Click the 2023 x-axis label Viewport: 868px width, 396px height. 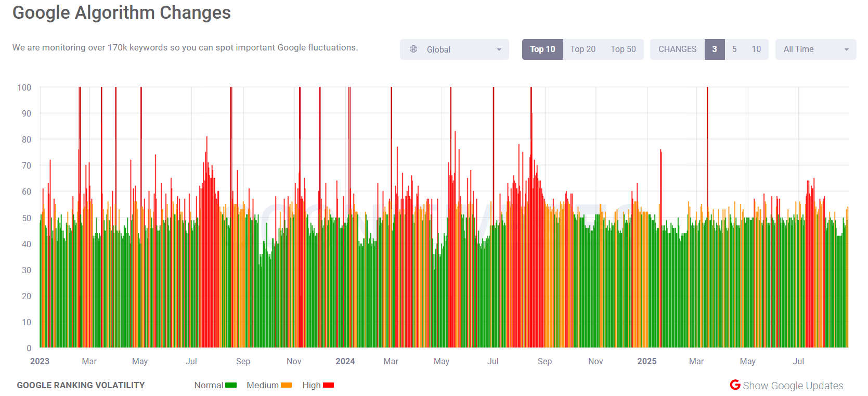(40, 361)
